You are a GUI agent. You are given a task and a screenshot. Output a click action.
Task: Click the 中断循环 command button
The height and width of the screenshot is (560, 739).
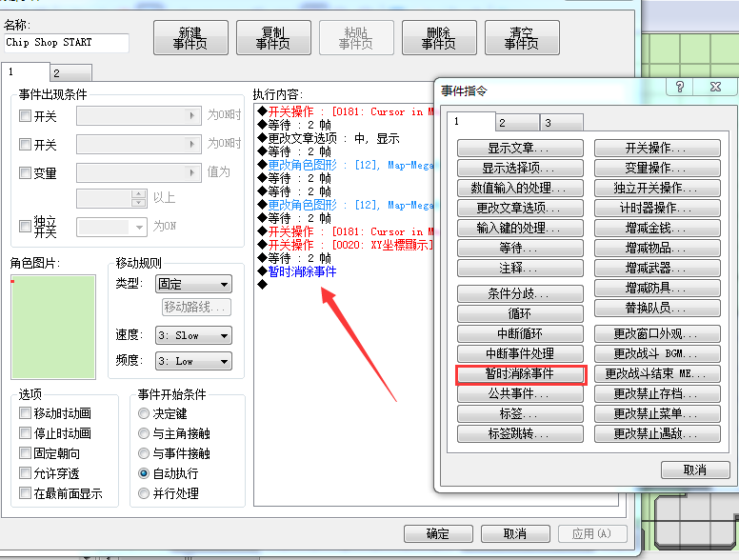tap(520, 333)
